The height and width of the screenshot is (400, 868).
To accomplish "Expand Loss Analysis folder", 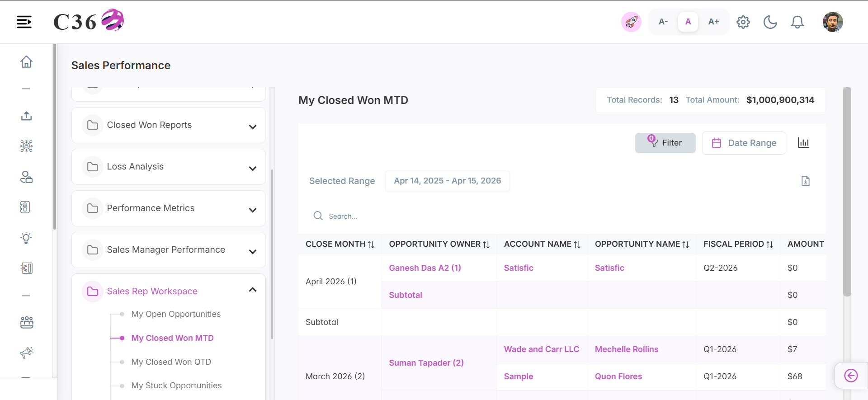I will point(169,167).
